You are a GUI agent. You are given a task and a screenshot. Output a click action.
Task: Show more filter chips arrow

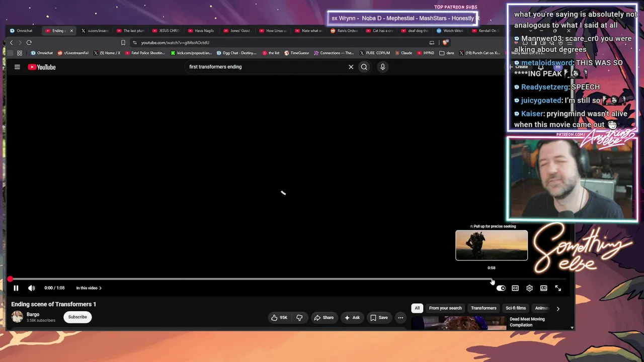[x=557, y=308]
